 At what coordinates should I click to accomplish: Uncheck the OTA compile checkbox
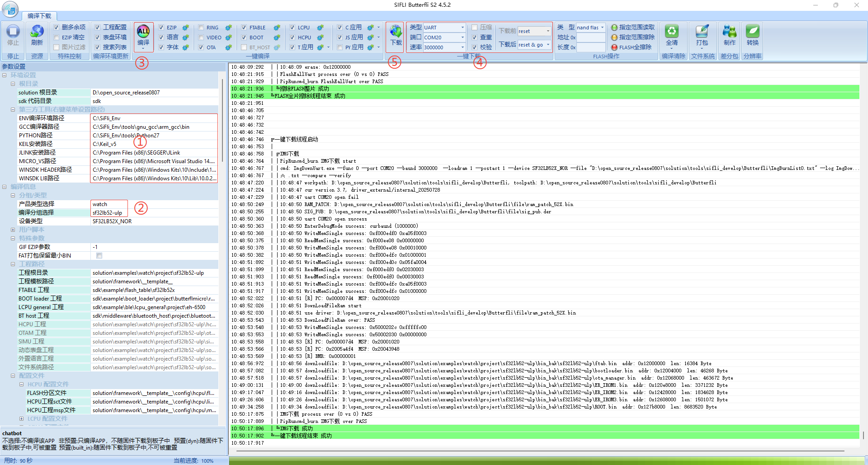pos(201,47)
